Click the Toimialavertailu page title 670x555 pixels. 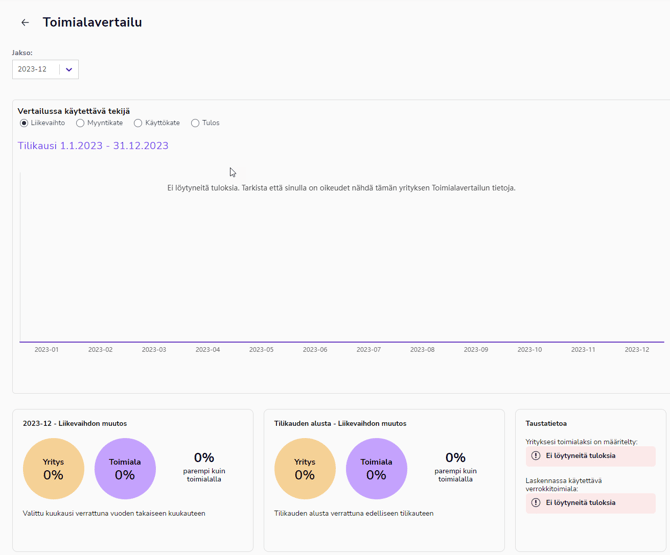coord(92,22)
